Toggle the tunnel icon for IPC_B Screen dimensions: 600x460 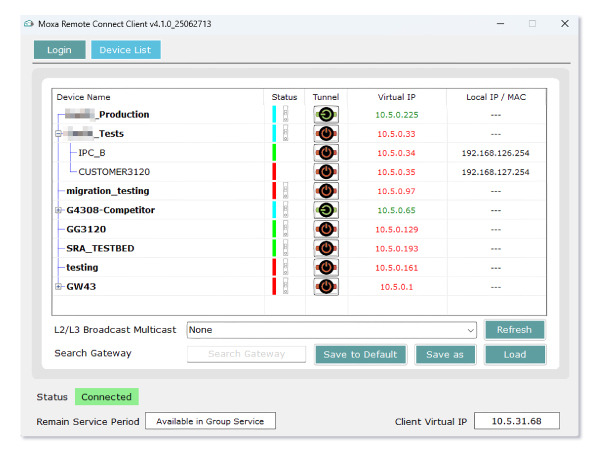click(x=326, y=153)
